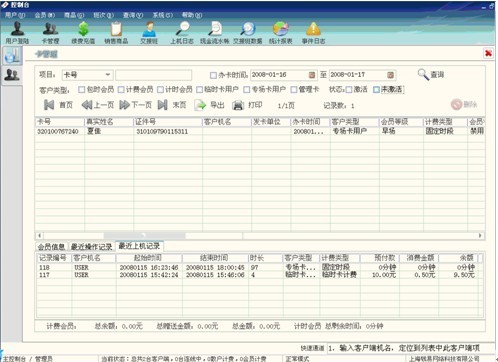
Task: Sort by 证件号 column header
Action: (168, 122)
